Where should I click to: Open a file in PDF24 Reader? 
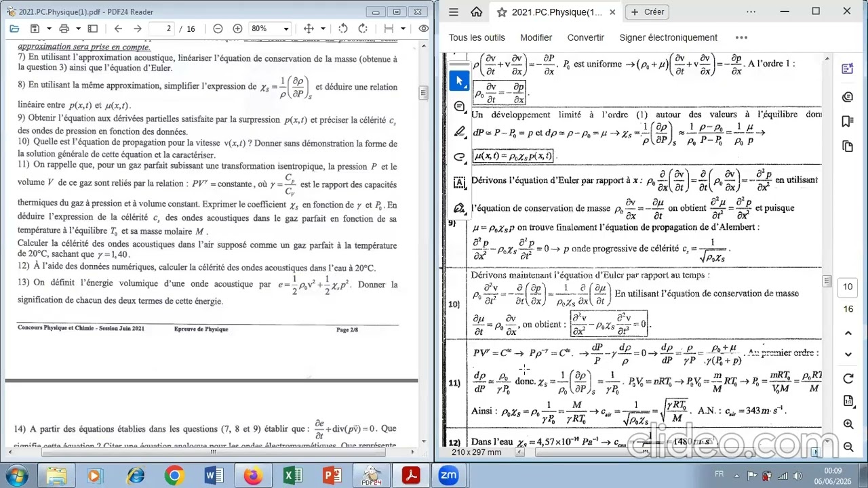click(x=15, y=28)
